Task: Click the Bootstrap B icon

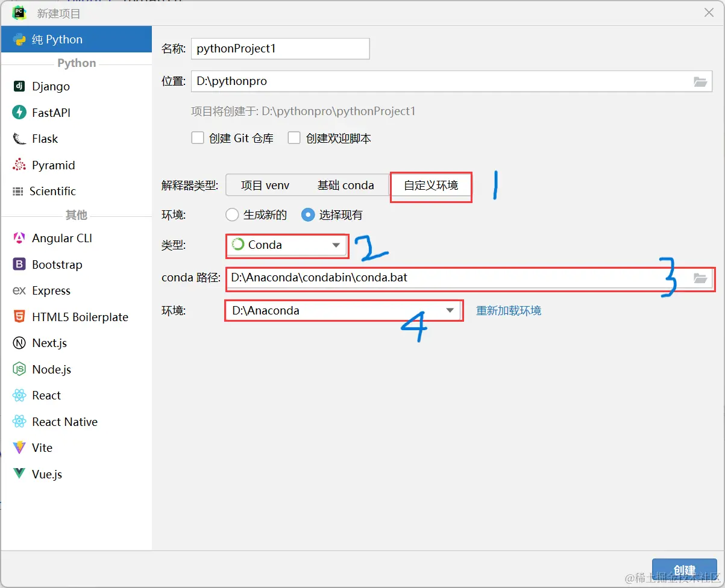Action: 19,264
